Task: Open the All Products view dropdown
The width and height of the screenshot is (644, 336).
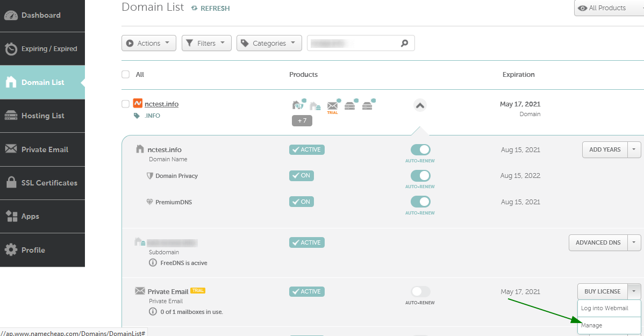Action: coord(609,8)
